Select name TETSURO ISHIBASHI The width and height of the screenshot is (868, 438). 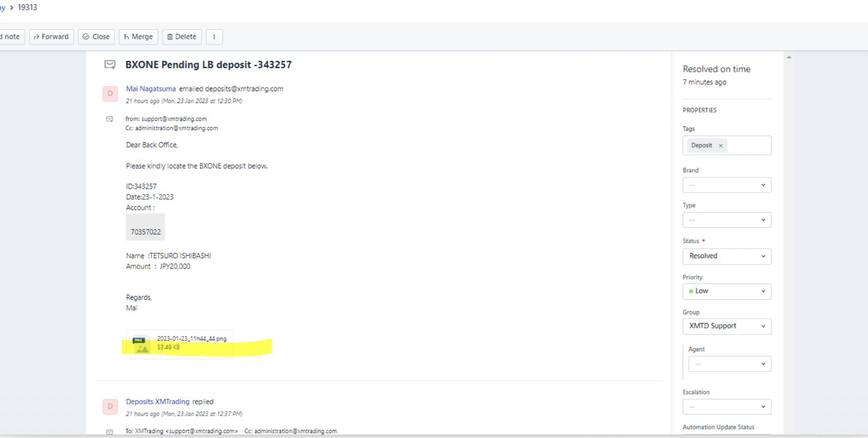[x=180, y=256]
